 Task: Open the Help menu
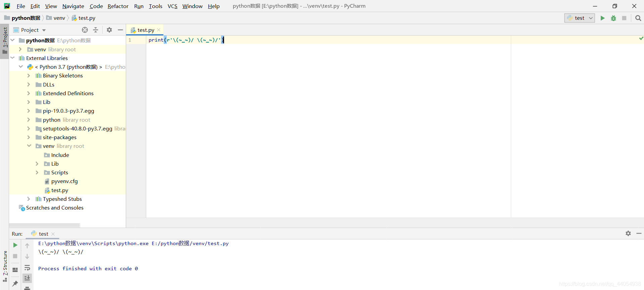tap(214, 6)
